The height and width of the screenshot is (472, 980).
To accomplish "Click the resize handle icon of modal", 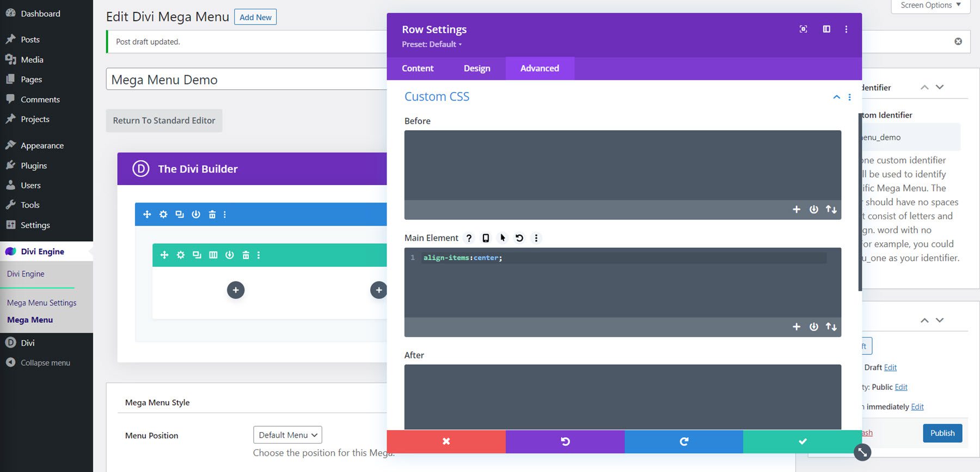I will tap(862, 452).
